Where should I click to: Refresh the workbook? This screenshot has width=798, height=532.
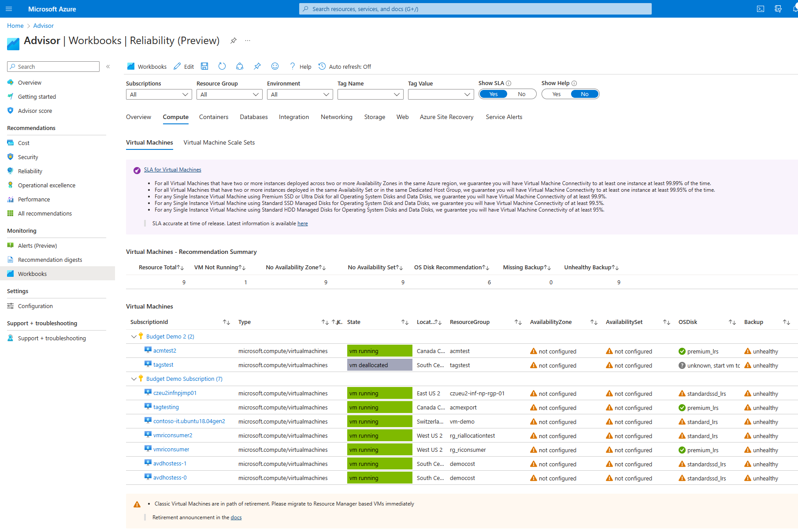tap(222, 66)
